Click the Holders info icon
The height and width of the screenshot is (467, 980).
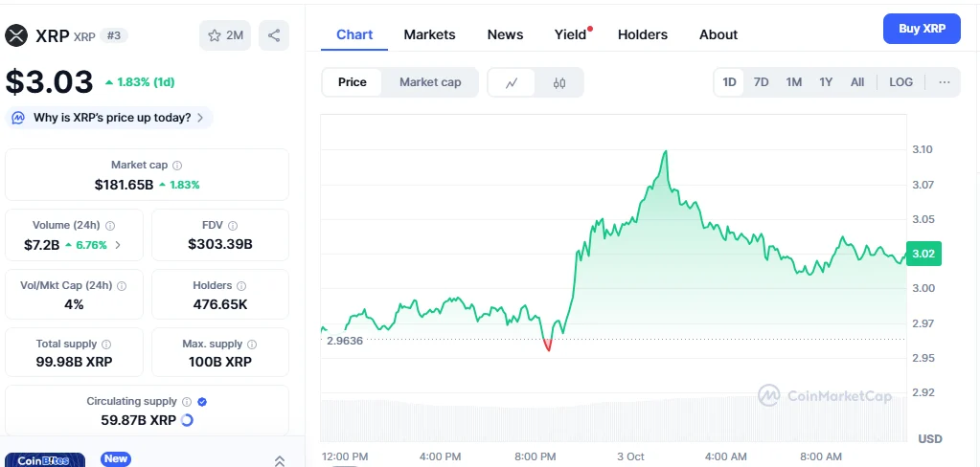pos(241,286)
